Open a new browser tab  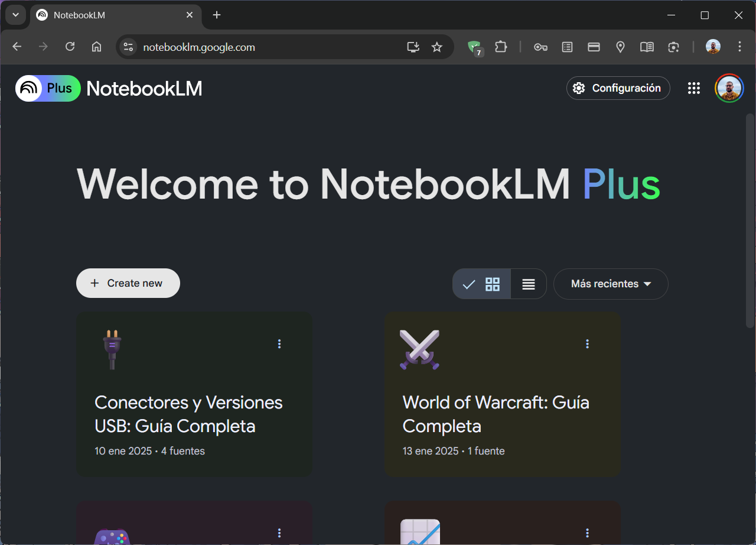217,15
